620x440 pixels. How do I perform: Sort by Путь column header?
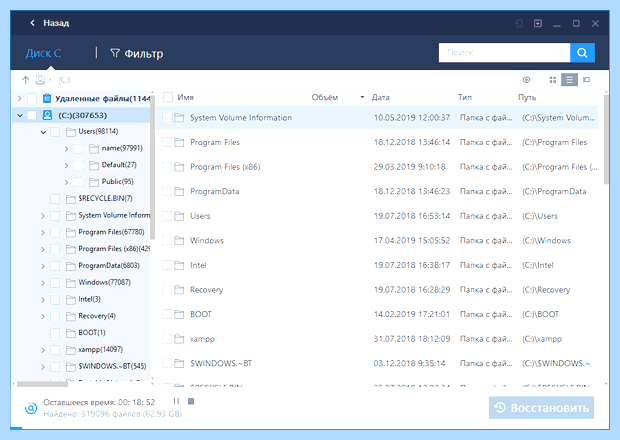pos(527,97)
